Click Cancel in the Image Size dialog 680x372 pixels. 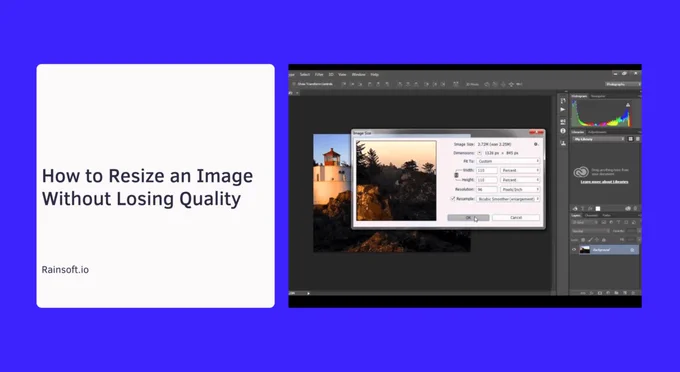pos(516,218)
